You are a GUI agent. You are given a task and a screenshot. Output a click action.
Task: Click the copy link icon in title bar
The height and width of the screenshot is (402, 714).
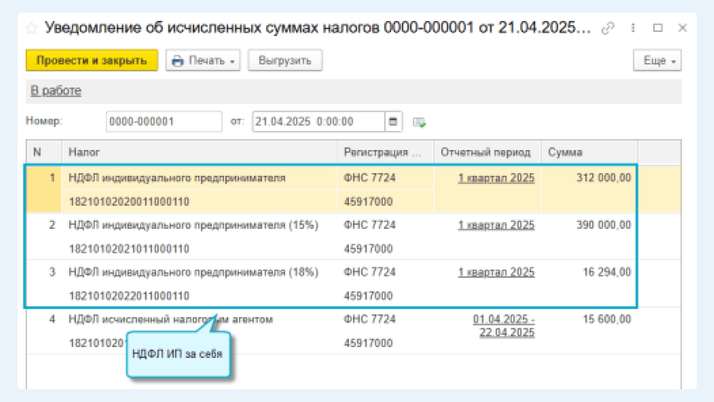point(609,28)
